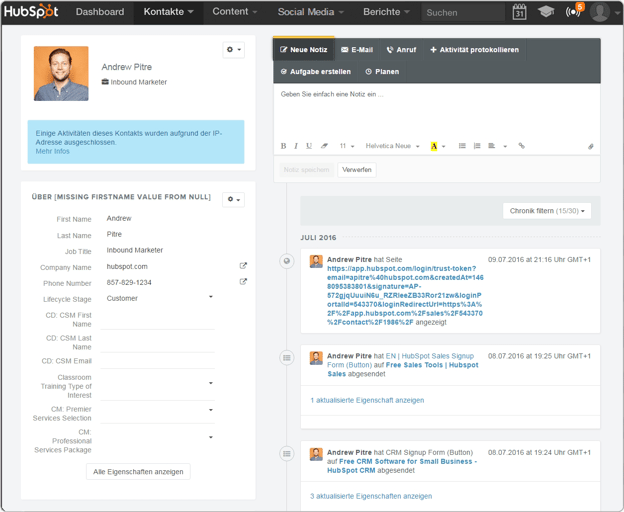Open the user account avatar menu
Viewport: 624px width, 512px height.
pyautogui.click(x=605, y=12)
